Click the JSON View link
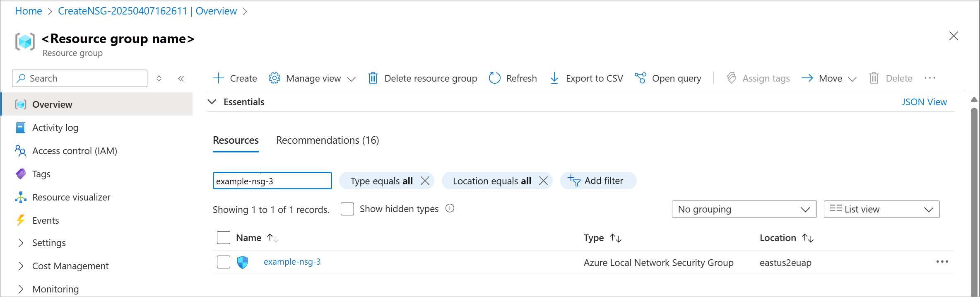Screen dimensions: 980x297 coord(924,102)
